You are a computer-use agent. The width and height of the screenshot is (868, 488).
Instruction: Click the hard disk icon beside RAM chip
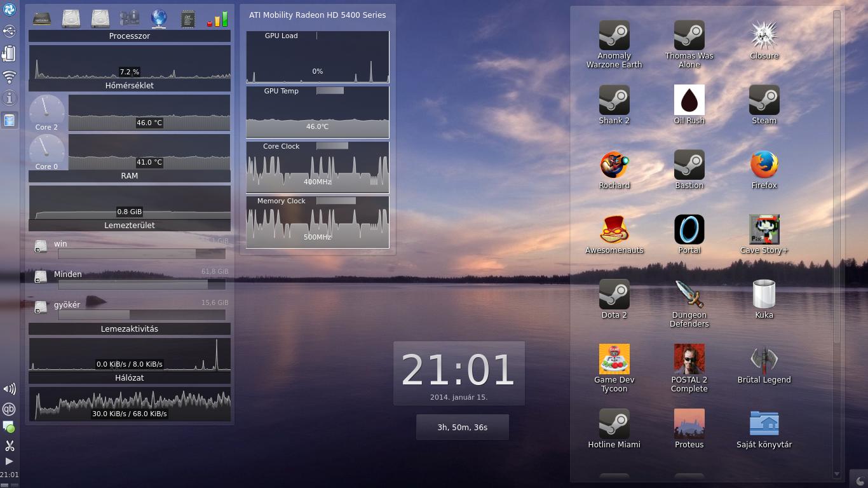[71, 18]
